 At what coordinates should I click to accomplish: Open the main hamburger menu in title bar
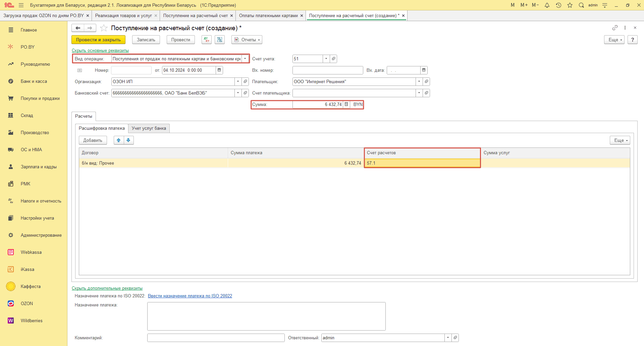tap(21, 5)
